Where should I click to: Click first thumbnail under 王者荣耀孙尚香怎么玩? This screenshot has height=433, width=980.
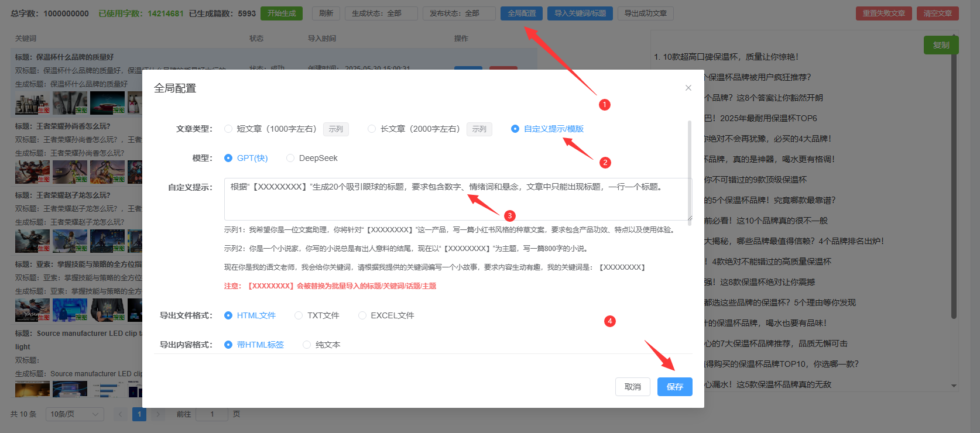32,172
